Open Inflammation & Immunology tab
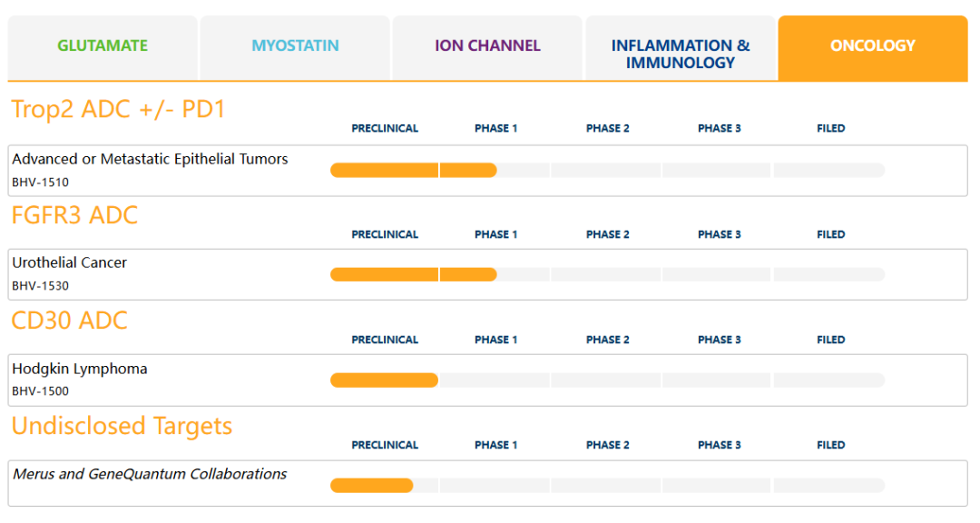Image resolution: width=980 pixels, height=523 pixels. (681, 54)
